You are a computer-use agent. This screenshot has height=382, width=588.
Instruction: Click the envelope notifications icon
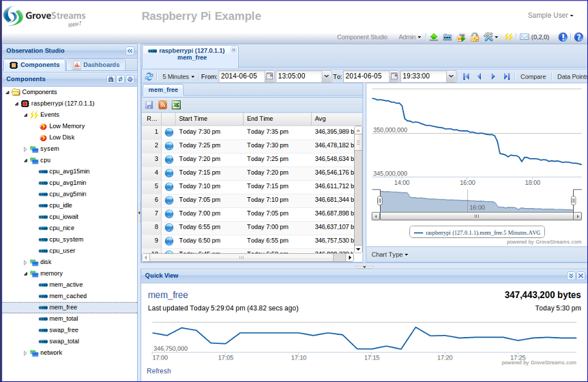point(524,38)
